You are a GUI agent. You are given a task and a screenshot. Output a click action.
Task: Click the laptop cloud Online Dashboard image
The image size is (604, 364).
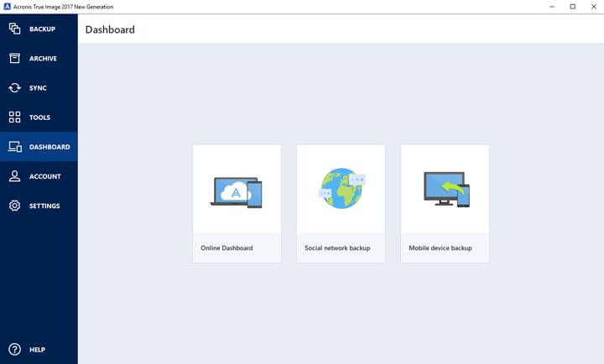[236, 193]
